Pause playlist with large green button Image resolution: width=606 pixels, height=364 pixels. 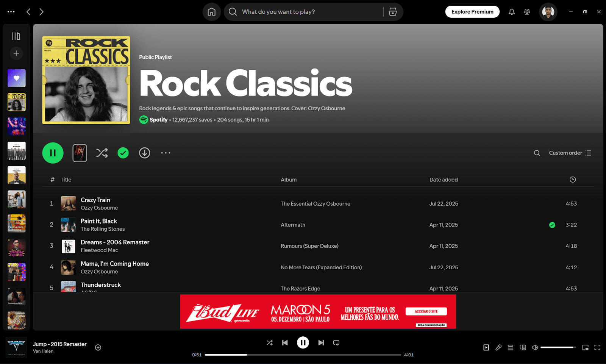tap(53, 153)
